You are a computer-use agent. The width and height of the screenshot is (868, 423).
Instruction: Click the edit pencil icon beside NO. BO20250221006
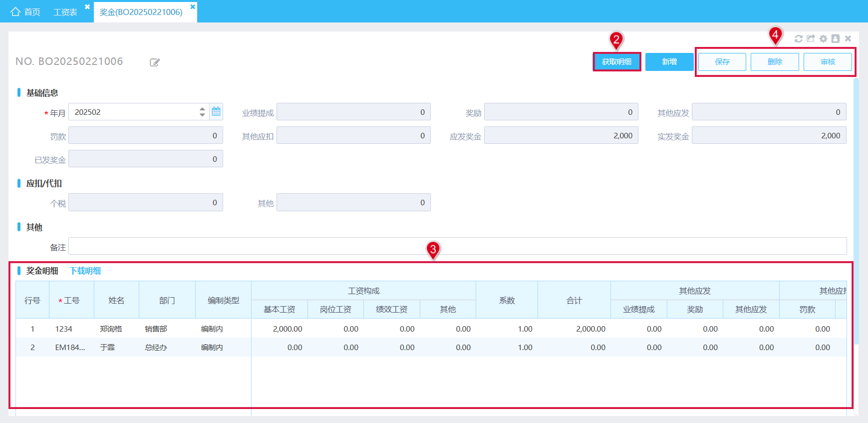point(155,62)
